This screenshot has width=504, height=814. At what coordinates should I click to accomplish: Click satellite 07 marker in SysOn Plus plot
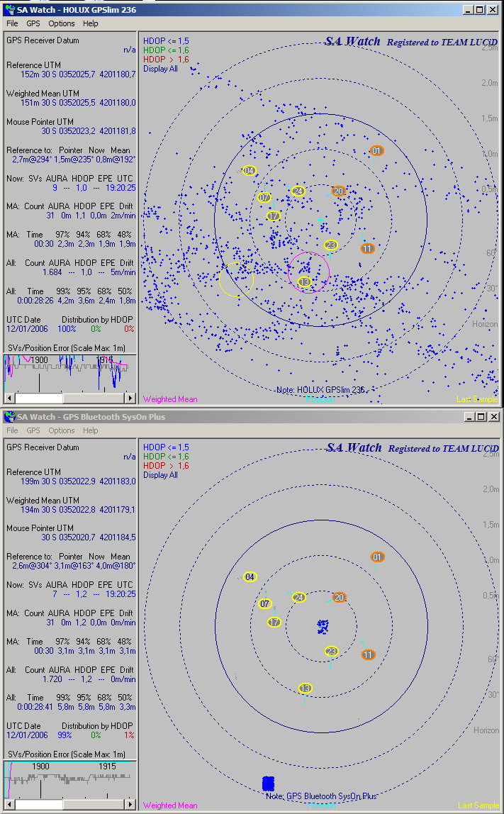click(264, 603)
